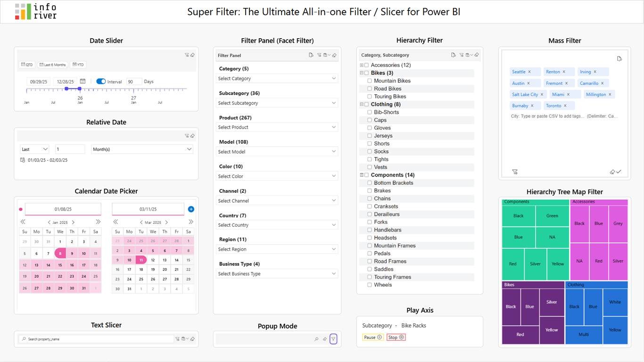644x362 pixels.
Task: Expand the Accessories (12) tree node
Action: click(x=362, y=65)
